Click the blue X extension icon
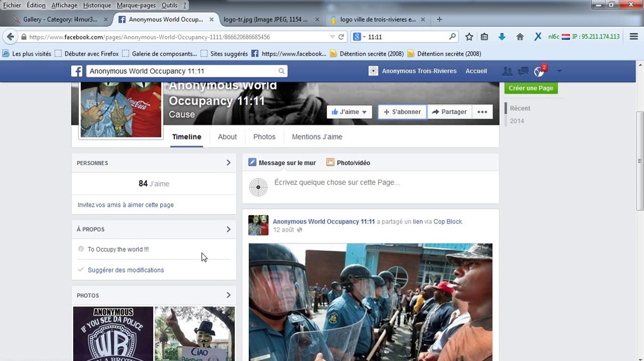This screenshot has width=644, height=361. (x=537, y=37)
